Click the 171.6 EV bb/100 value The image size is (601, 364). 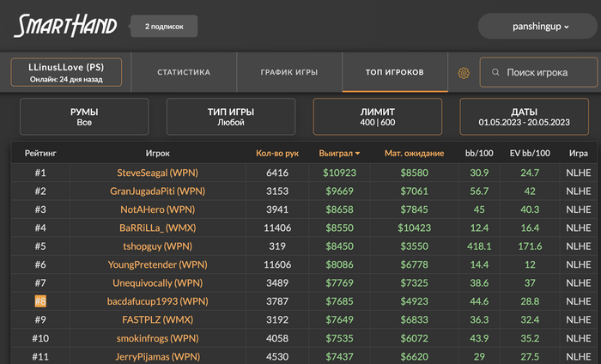530,246
